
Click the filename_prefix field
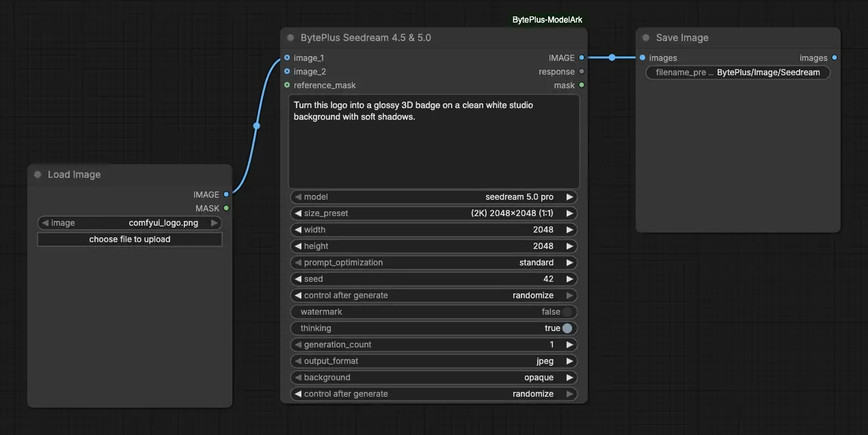coord(738,72)
